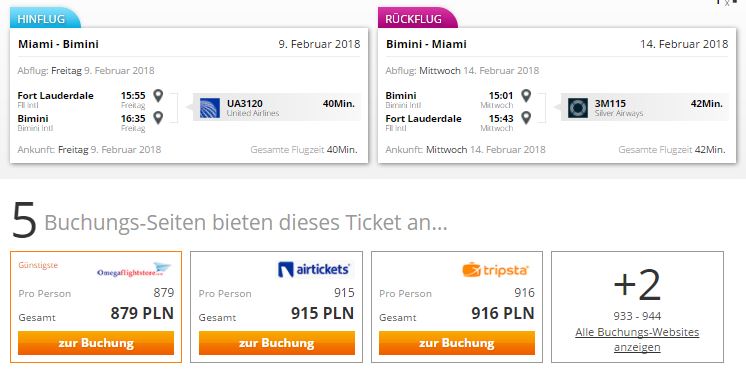Click the Fort Lauderdale arrival pin on Rückflug

pyautogui.click(x=526, y=117)
